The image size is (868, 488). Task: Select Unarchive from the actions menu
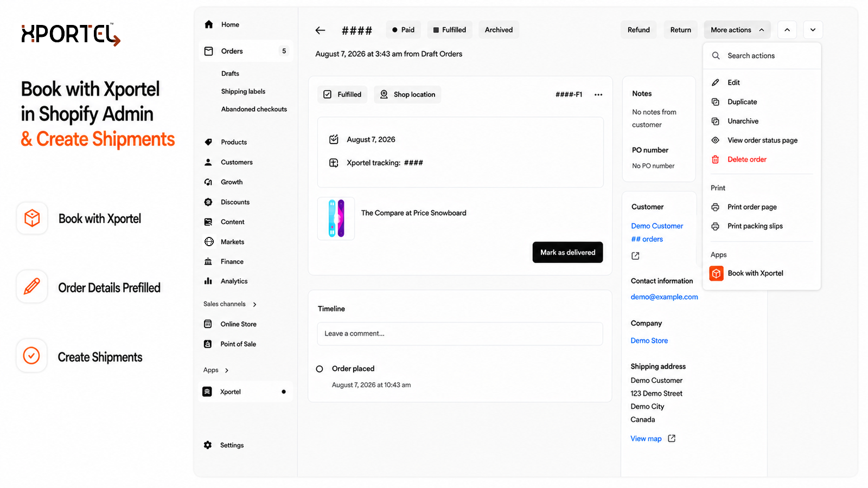(762, 121)
